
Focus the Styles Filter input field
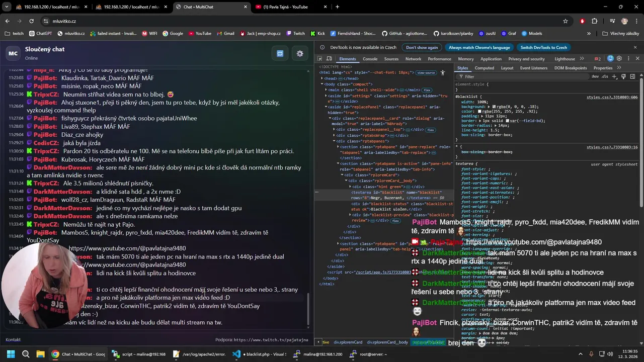click(x=523, y=76)
